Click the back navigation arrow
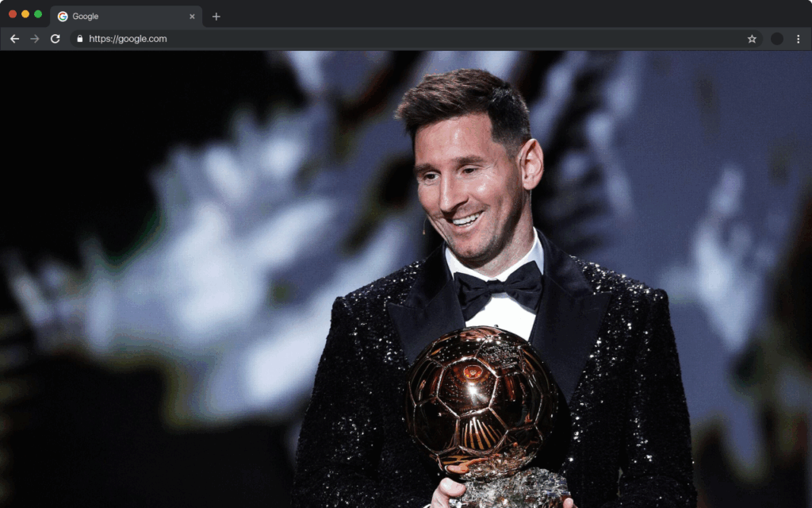This screenshot has height=508, width=812. [x=14, y=38]
